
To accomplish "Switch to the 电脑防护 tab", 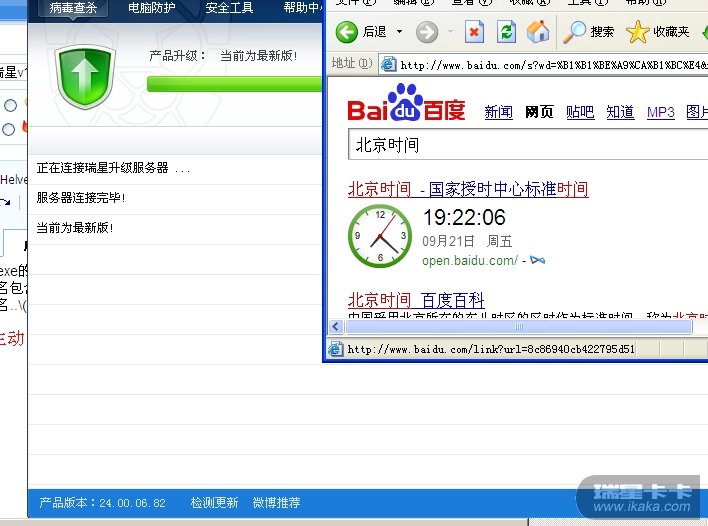I will [152, 8].
